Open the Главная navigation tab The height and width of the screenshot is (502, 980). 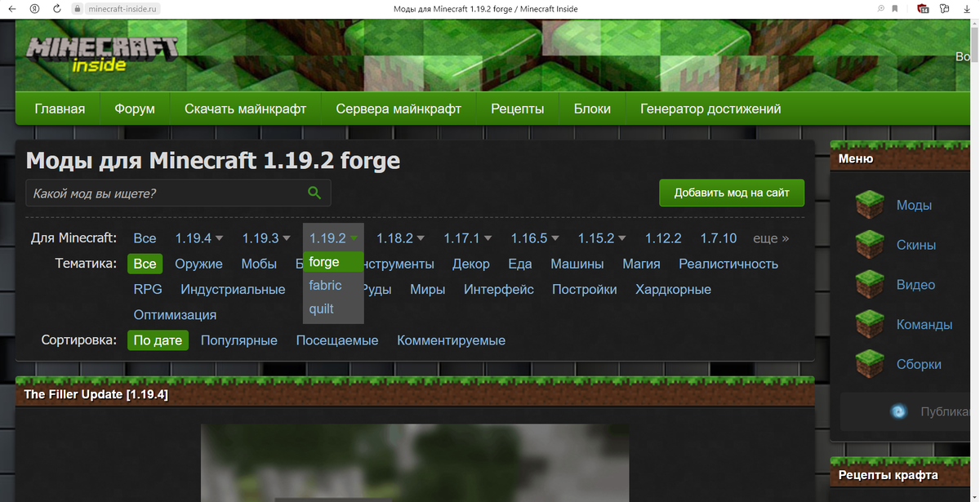[x=60, y=109]
